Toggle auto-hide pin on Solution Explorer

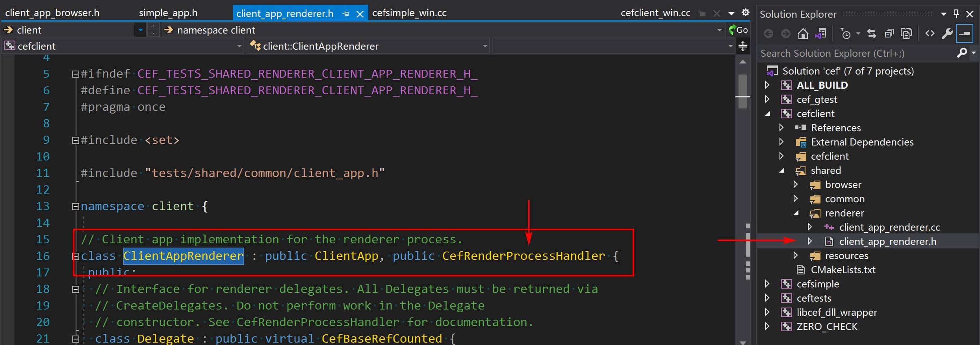point(956,14)
